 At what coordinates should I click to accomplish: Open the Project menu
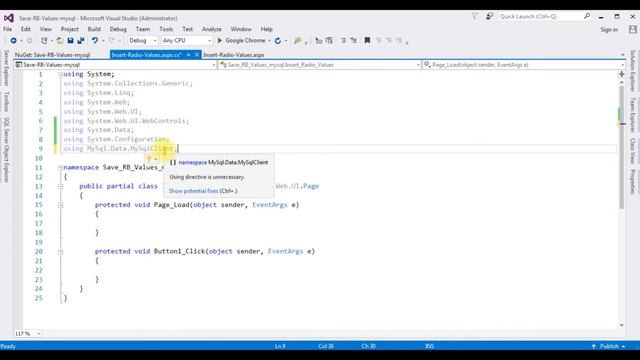coord(69,29)
